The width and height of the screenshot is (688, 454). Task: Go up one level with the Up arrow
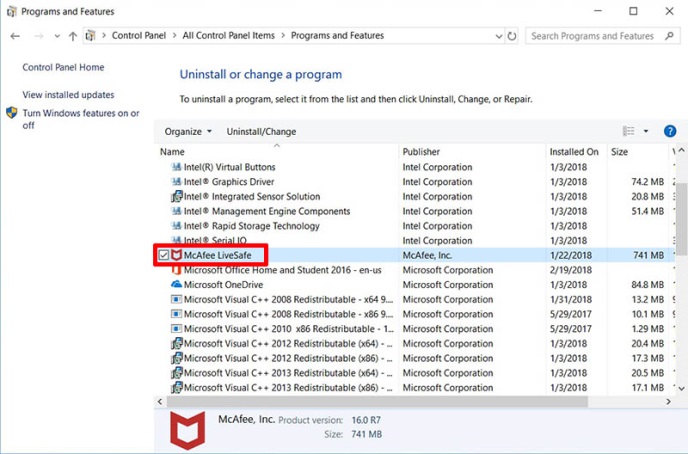73,36
